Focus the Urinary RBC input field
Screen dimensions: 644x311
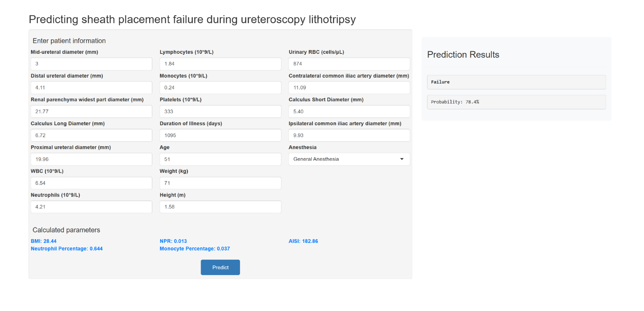pyautogui.click(x=349, y=64)
